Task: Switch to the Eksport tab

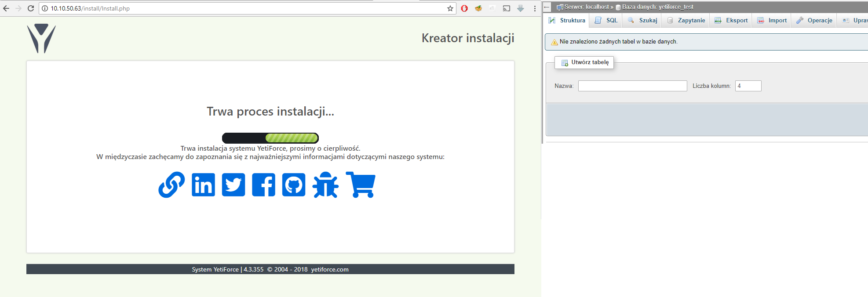Action: (731, 20)
